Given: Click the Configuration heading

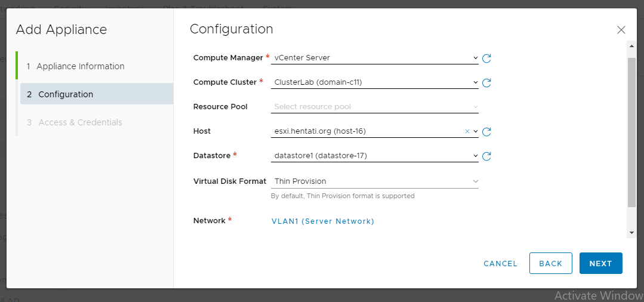Looking at the screenshot, I should [231, 29].
